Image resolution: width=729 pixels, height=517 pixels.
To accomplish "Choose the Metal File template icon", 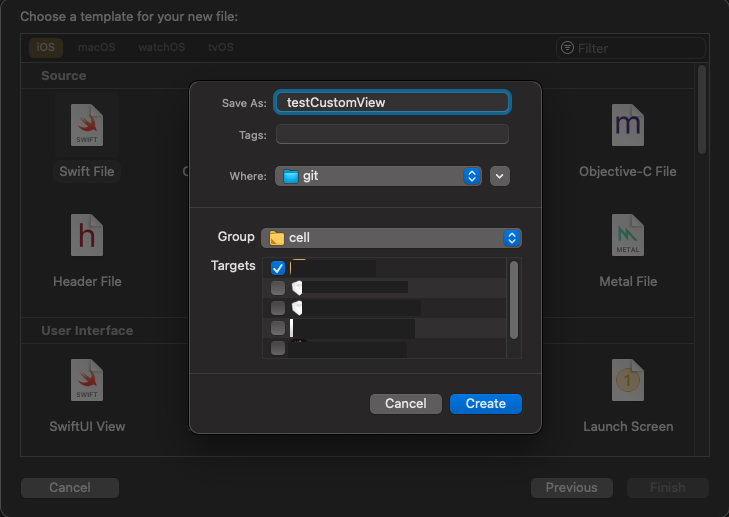I will [628, 235].
